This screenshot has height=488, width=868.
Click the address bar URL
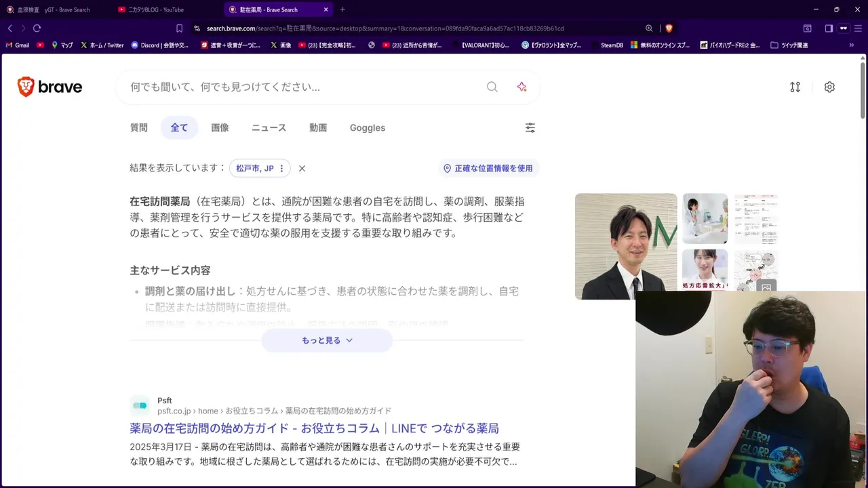click(x=385, y=28)
